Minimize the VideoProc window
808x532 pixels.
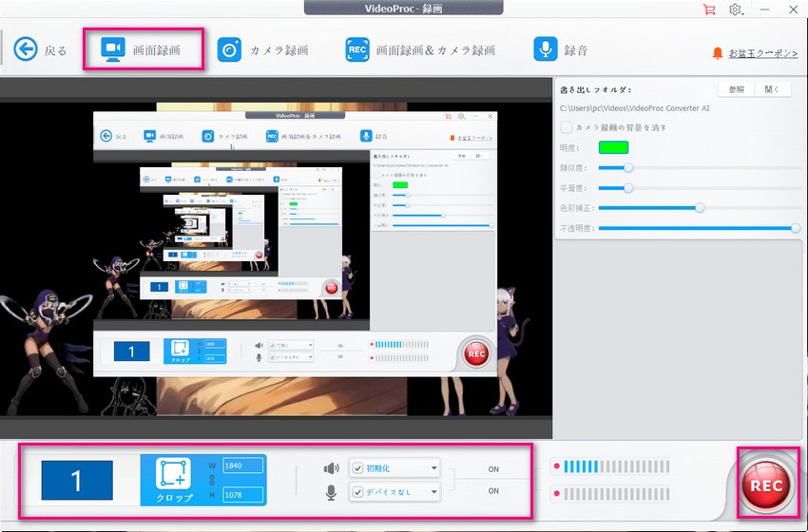coord(764,9)
